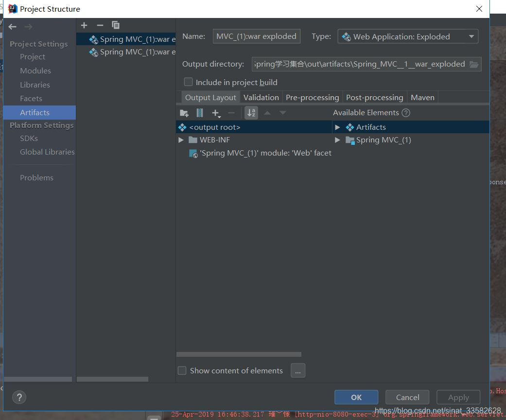Close the Project Structure dialog
The height and width of the screenshot is (420, 506).
click(479, 9)
